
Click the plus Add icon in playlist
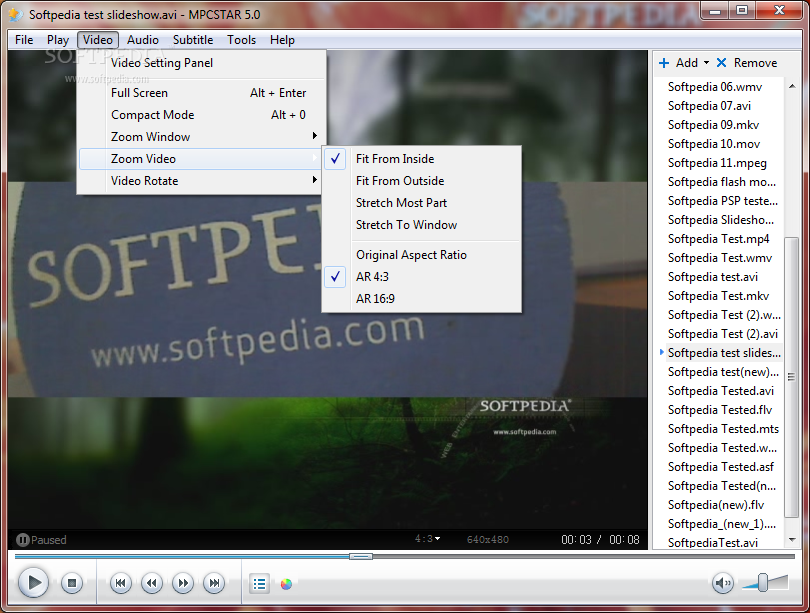(664, 63)
